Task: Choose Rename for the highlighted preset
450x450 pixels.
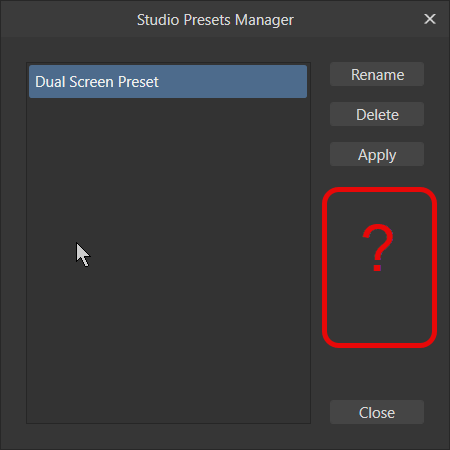Action: (377, 74)
